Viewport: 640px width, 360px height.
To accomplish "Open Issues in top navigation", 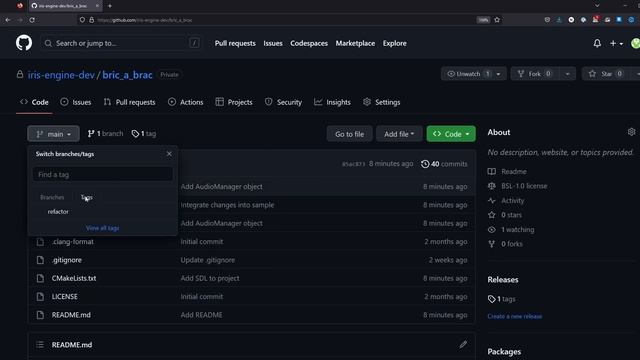I will 273,43.
